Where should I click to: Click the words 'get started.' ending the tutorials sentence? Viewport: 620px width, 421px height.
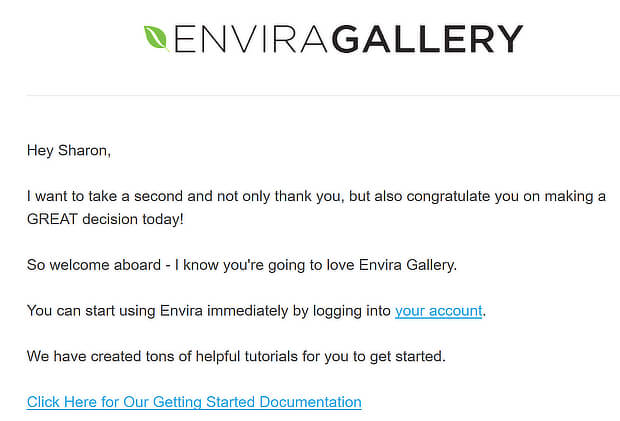(x=408, y=357)
